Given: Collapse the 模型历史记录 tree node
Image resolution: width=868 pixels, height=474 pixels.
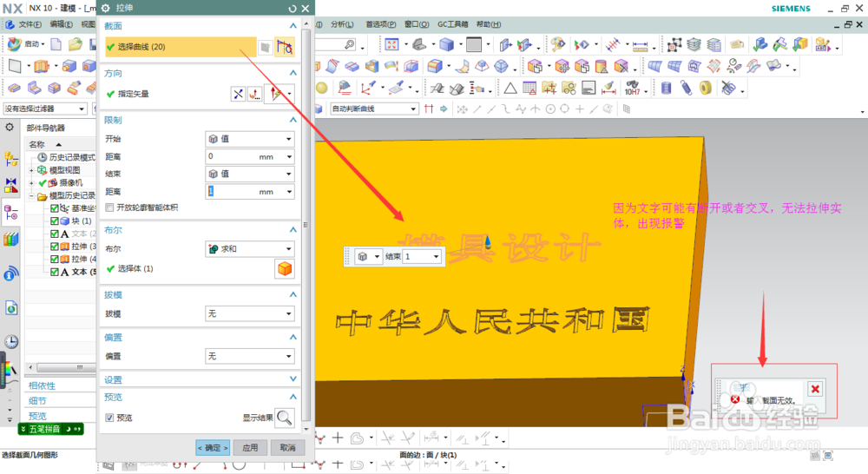Looking at the screenshot, I should click(31, 196).
